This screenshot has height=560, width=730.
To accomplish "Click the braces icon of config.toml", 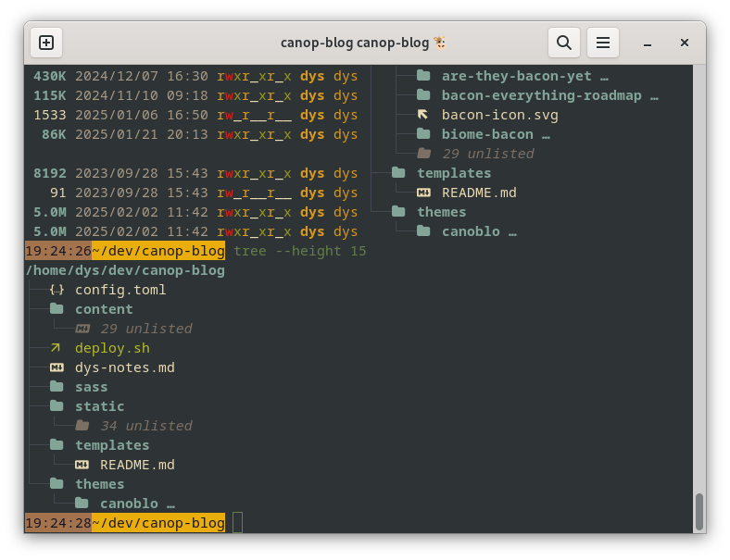I will click(57, 290).
